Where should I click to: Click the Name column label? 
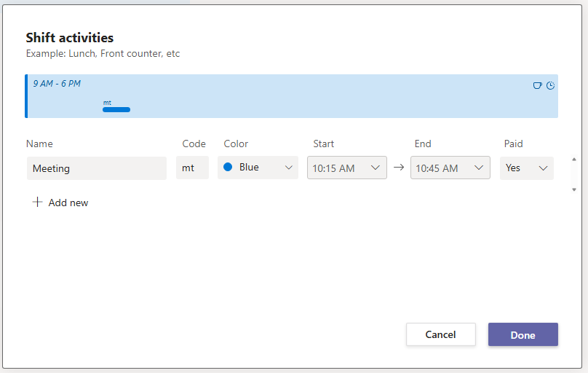coord(39,144)
